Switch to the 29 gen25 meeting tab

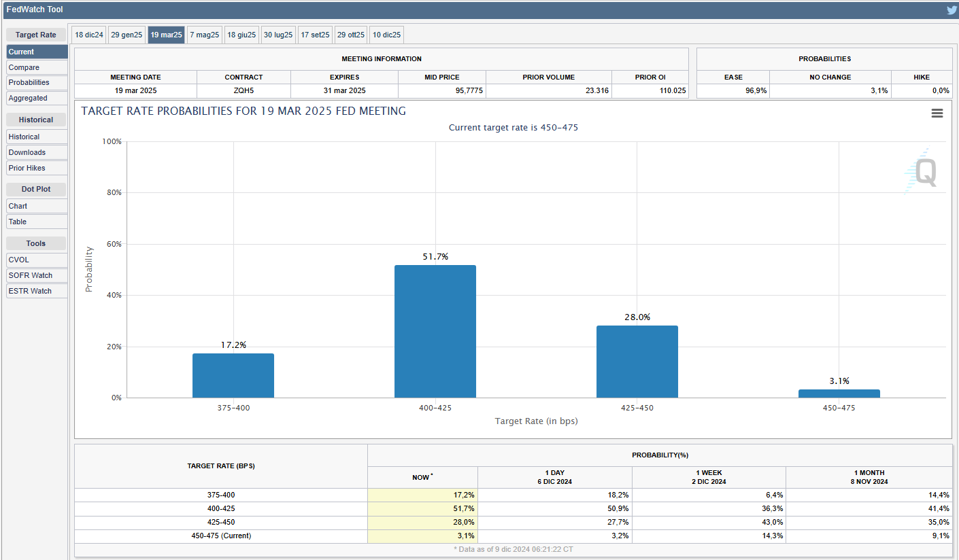tap(127, 35)
